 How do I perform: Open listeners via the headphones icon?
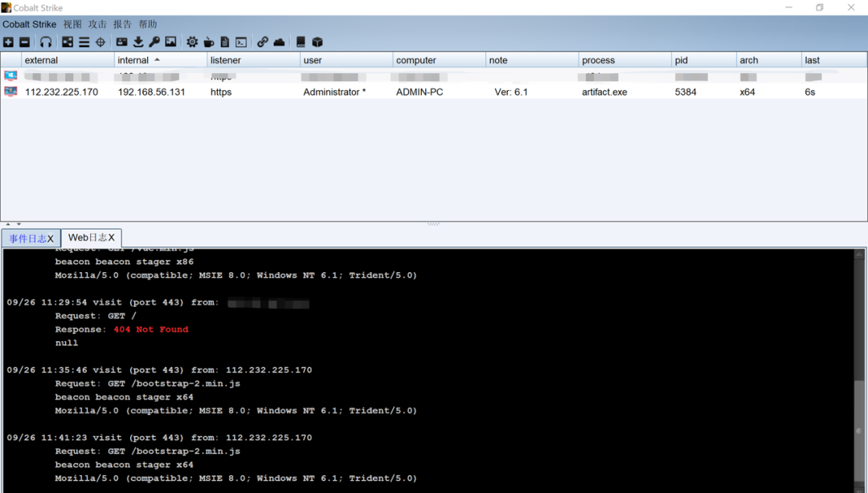point(46,42)
